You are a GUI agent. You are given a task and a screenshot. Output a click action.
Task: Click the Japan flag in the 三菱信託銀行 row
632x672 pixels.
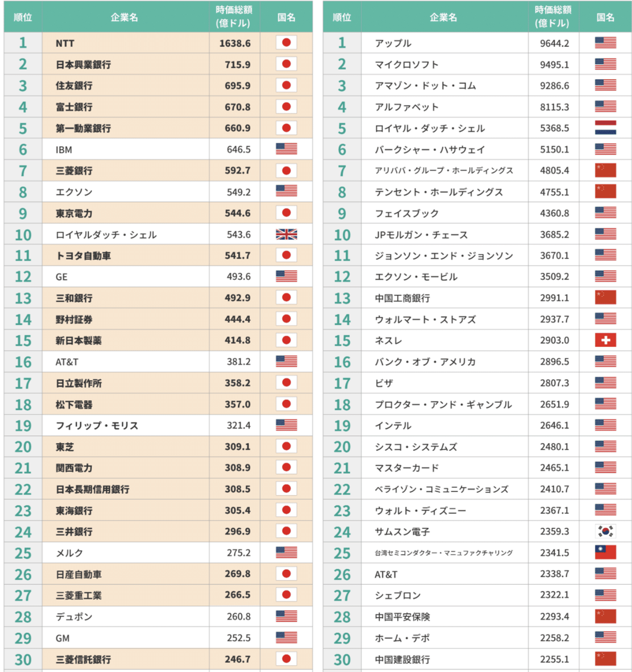pyautogui.click(x=287, y=658)
